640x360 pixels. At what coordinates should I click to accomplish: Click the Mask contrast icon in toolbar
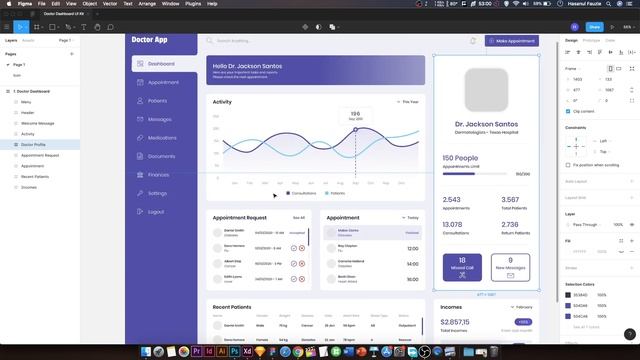click(x=318, y=27)
